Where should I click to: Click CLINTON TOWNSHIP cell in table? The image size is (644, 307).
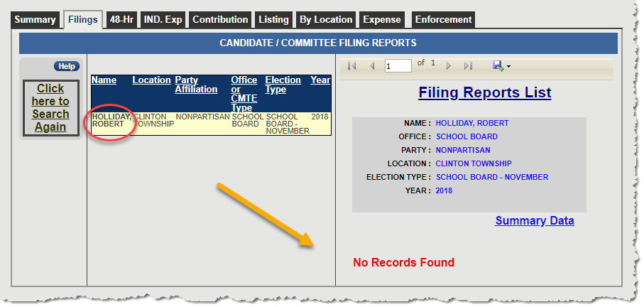(154, 120)
